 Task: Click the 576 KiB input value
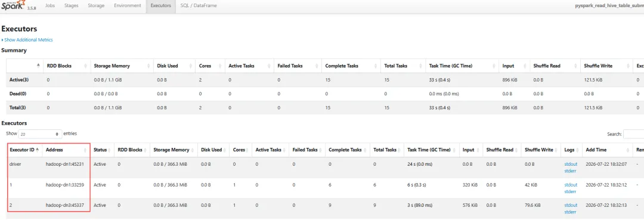(x=470, y=205)
